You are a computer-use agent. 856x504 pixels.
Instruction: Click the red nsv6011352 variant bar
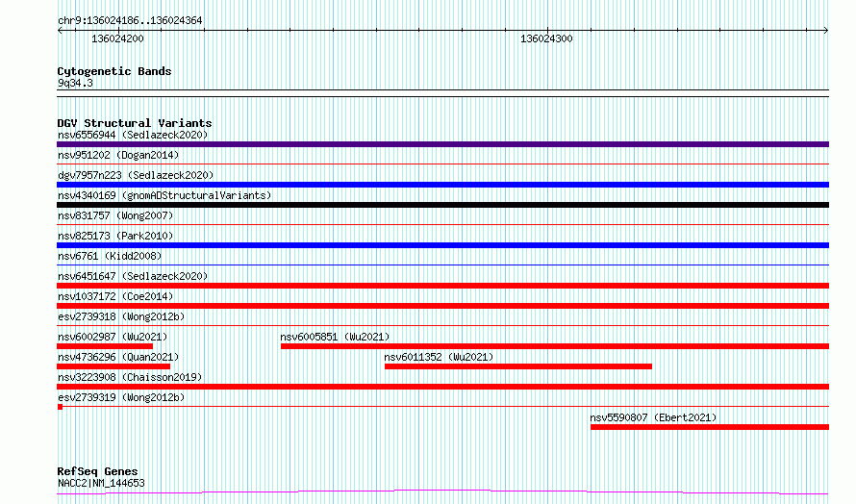tap(518, 367)
